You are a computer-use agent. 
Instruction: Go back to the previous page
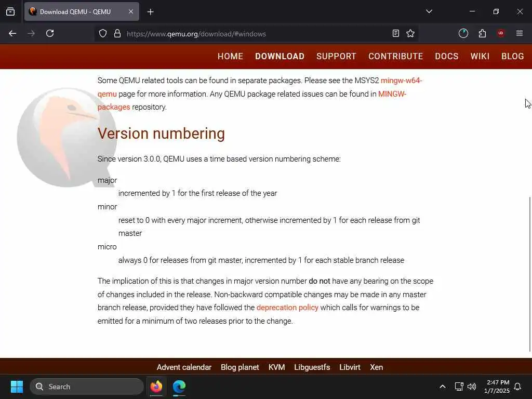[12, 33]
